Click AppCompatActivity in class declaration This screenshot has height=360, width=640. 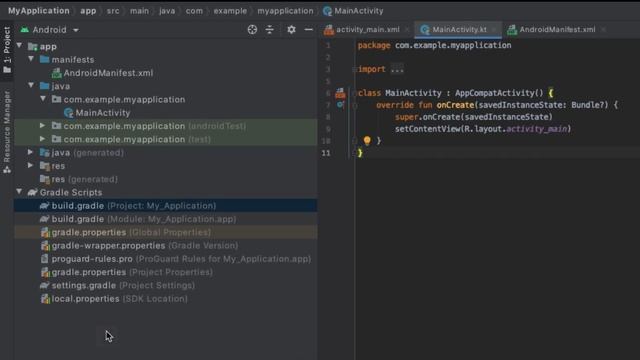(494, 93)
